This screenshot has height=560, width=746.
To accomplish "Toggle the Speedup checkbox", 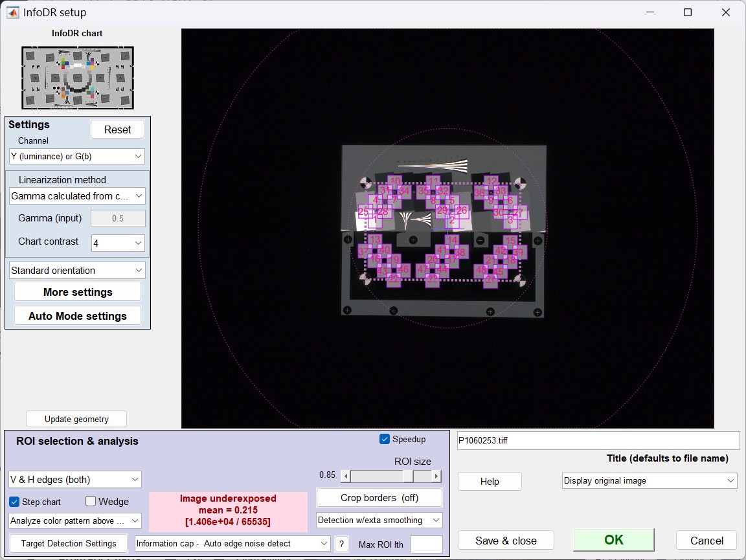I will [x=385, y=439].
